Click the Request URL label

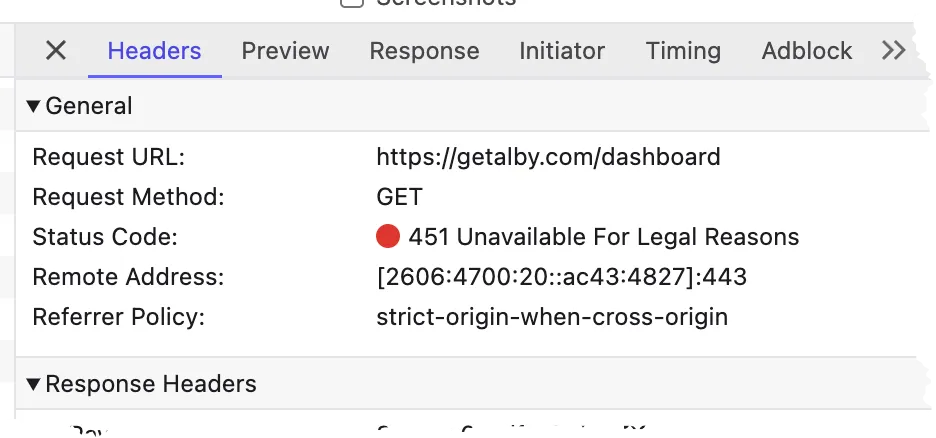[x=109, y=157]
